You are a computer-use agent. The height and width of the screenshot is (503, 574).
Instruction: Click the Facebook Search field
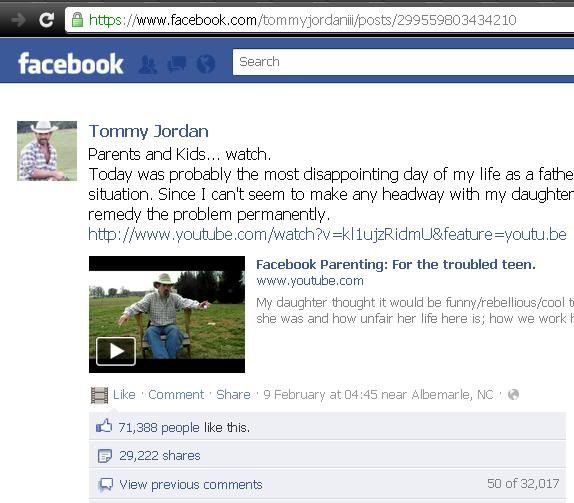pyautogui.click(x=403, y=62)
